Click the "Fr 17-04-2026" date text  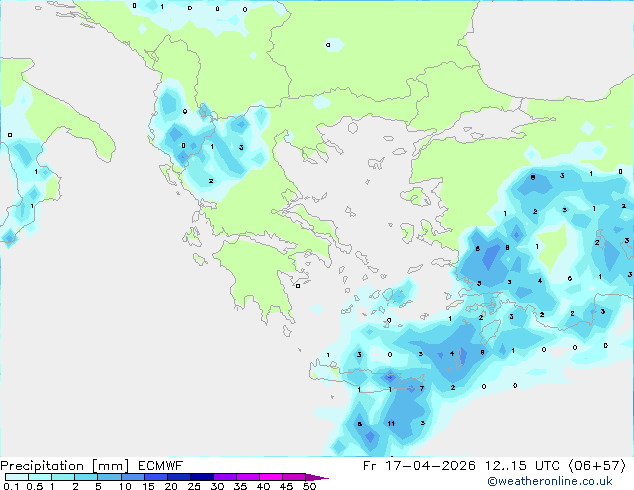pos(419,466)
